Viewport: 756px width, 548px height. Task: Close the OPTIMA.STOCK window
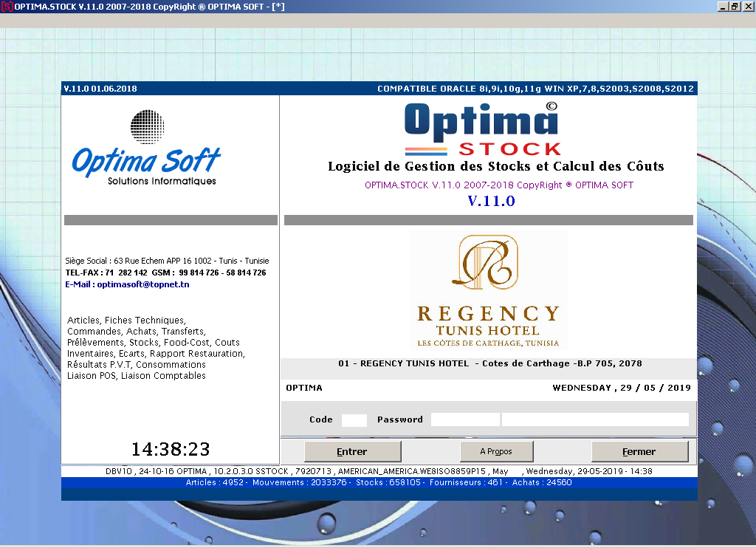tap(748, 6)
